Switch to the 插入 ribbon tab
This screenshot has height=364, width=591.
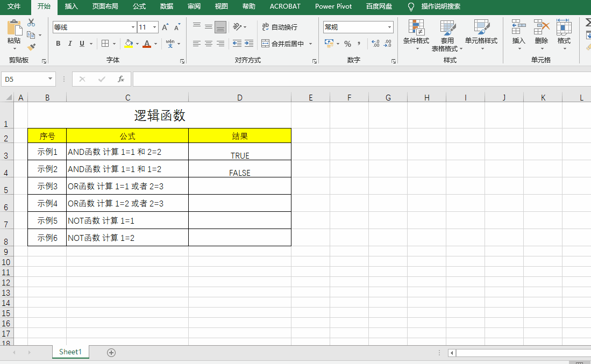(71, 6)
